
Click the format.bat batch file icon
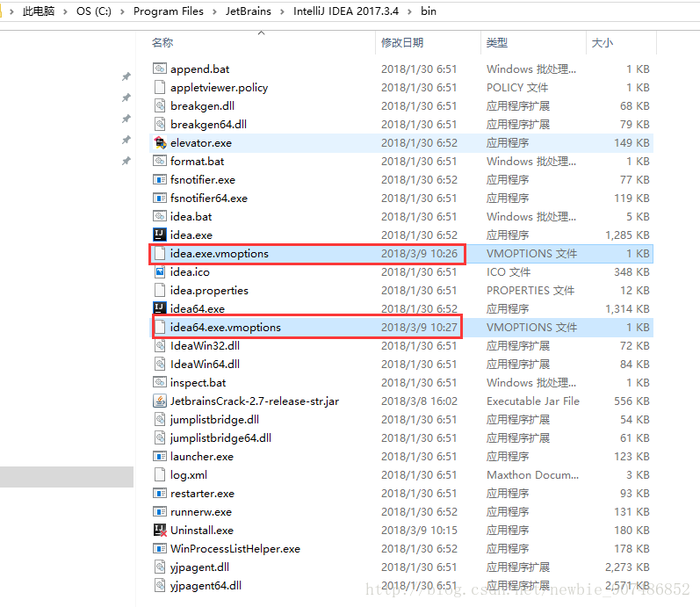(160, 161)
